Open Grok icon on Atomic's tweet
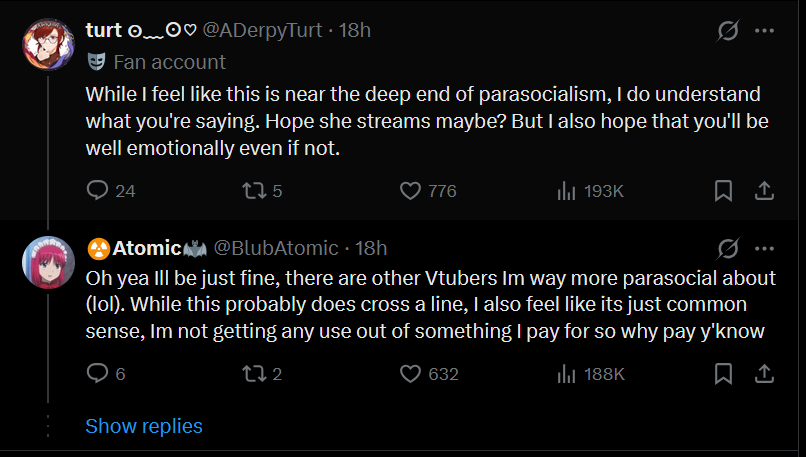This screenshot has width=806, height=457. (x=728, y=248)
